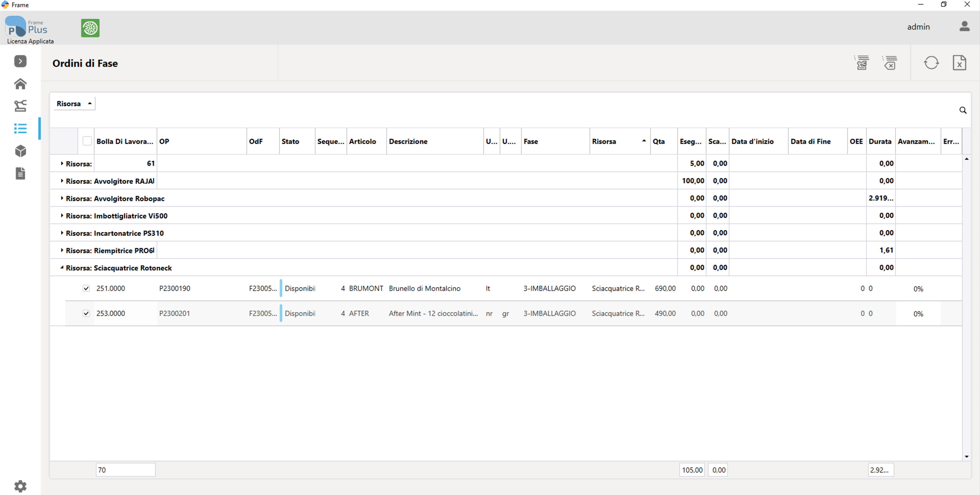Expand the Risorsa 61 group
Screen dimensions: 980x495
point(62,163)
